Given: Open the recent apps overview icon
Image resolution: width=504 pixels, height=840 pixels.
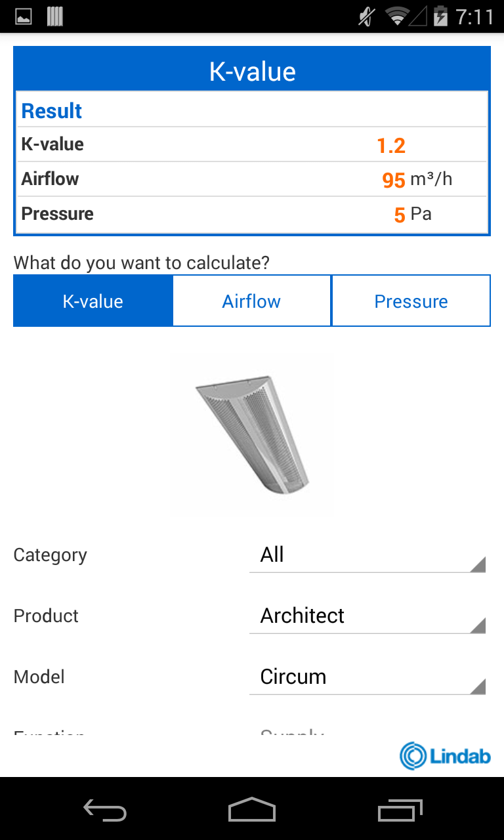Looking at the screenshot, I should [x=400, y=810].
